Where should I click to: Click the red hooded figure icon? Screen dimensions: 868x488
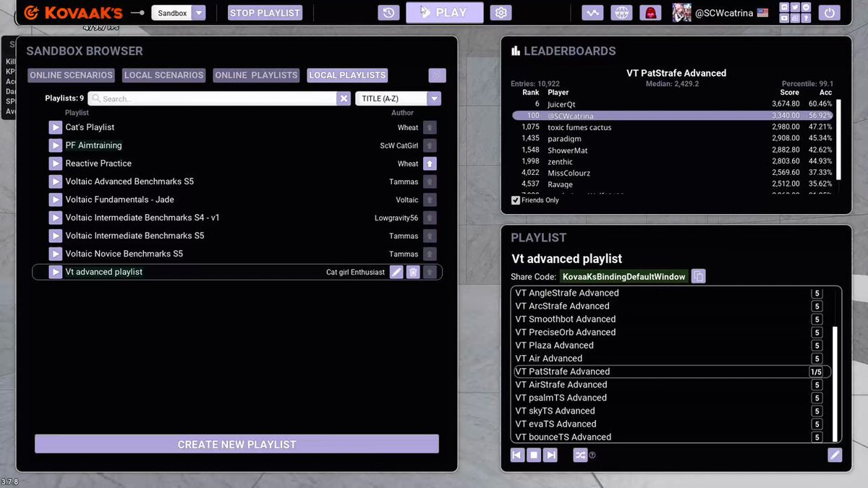[650, 13]
